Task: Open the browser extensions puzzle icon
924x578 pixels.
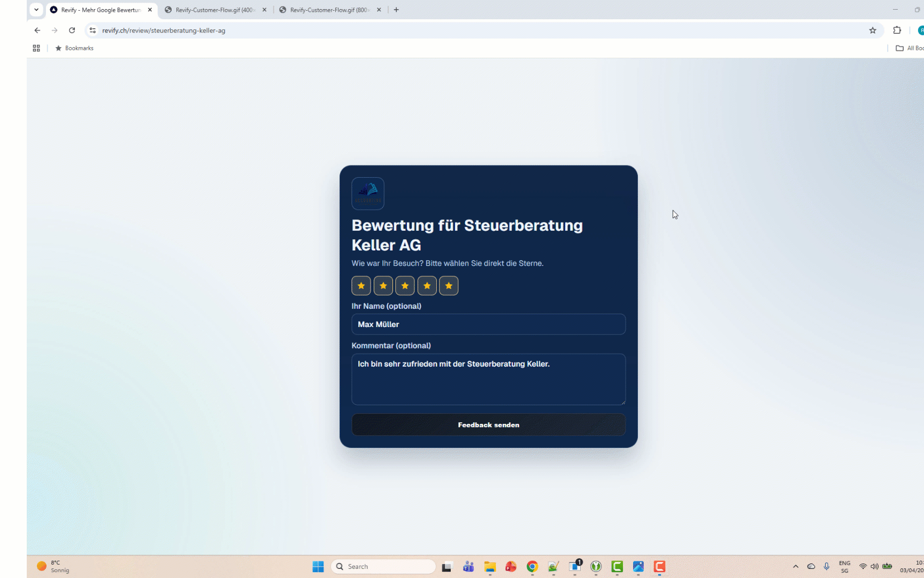Action: pyautogui.click(x=897, y=31)
